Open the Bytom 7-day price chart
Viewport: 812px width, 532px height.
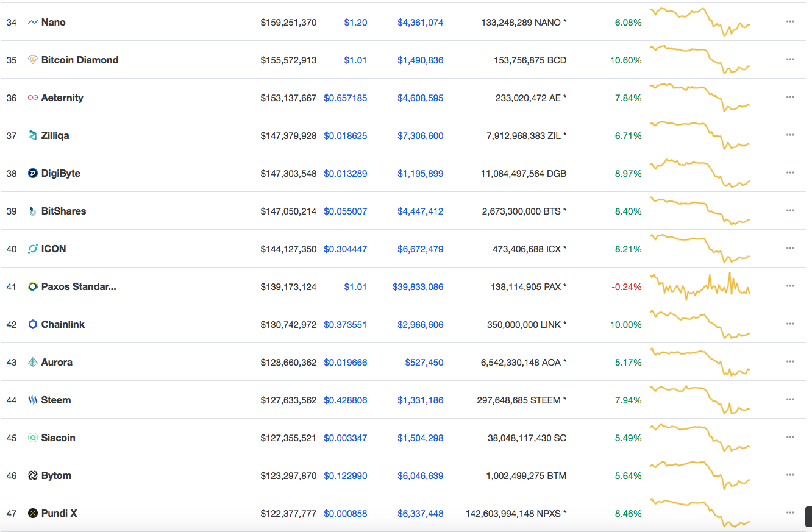point(700,475)
